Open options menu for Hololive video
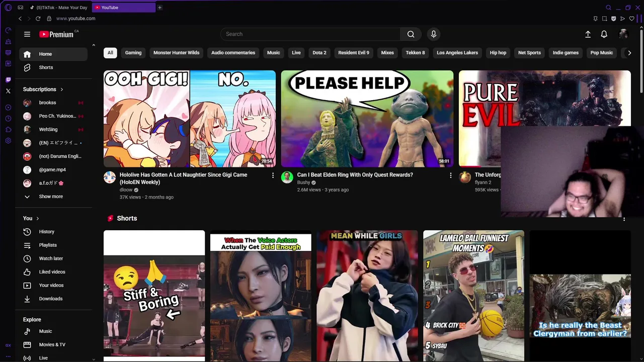This screenshot has height=362, width=644. click(273, 175)
